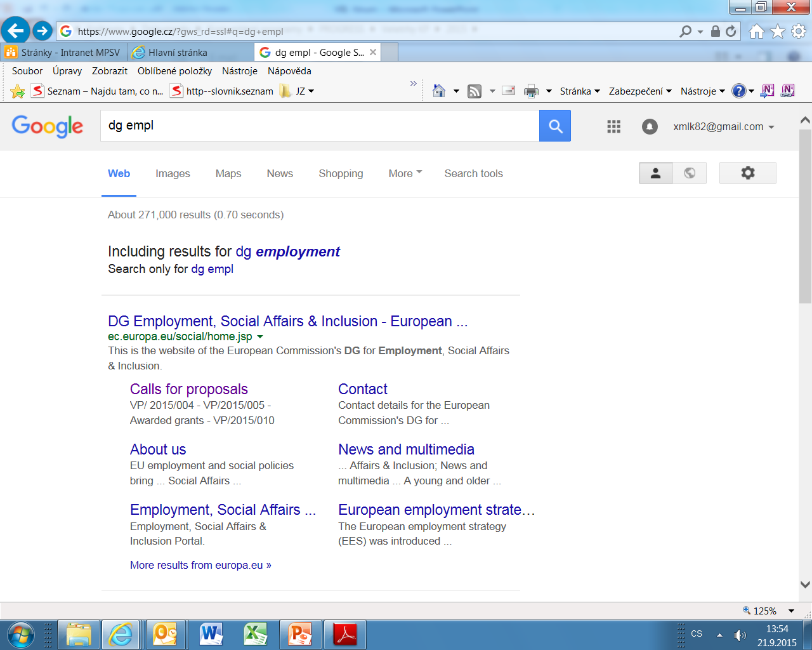Screen dimensions: 812x650
Task: Open the Zabezpečení command bar dropdown
Action: point(640,91)
